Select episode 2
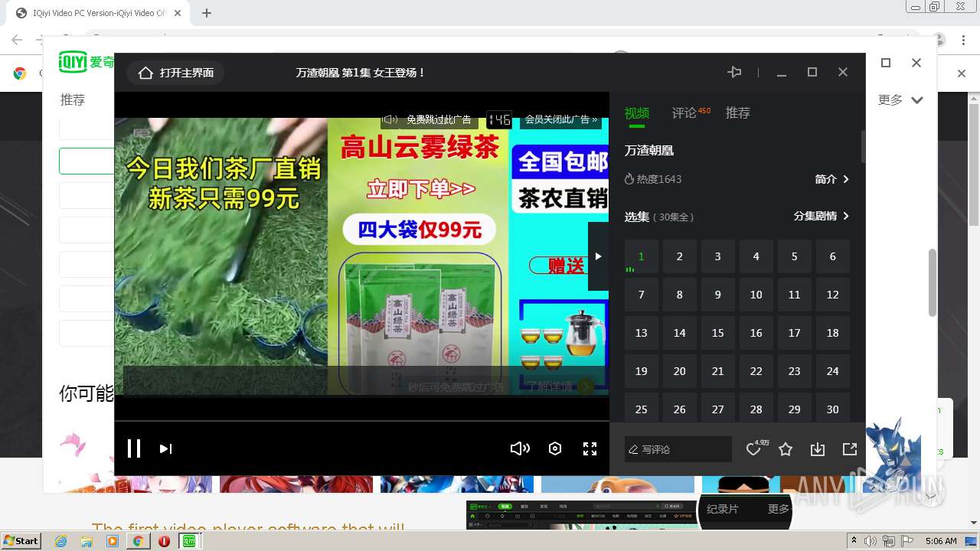The width and height of the screenshot is (980, 551). [x=680, y=256]
